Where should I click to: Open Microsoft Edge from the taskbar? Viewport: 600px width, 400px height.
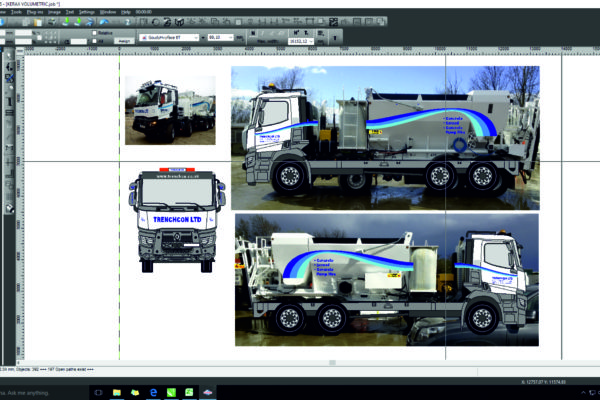click(153, 393)
